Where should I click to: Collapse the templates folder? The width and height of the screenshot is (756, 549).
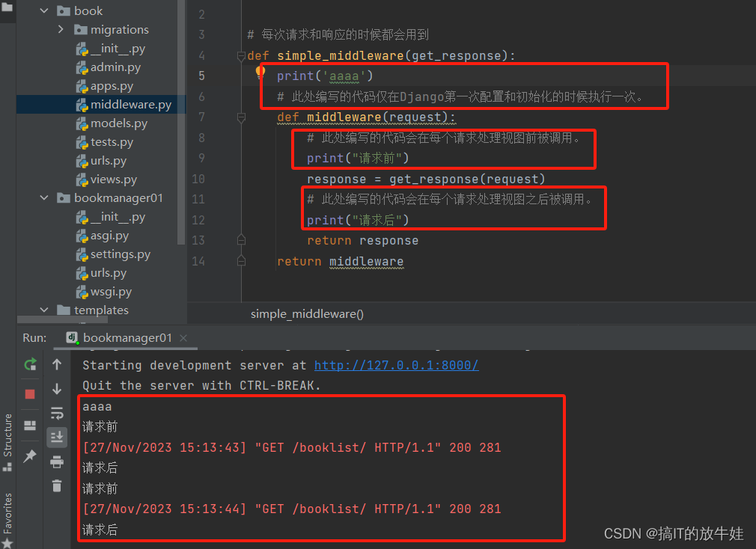point(44,310)
